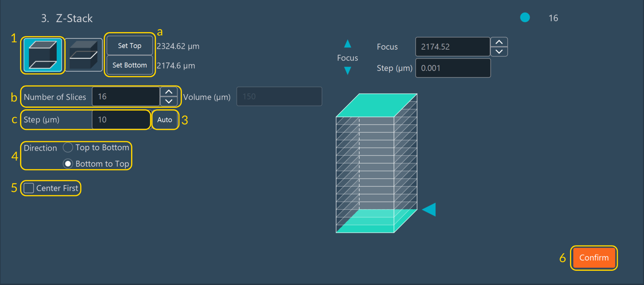The image size is (644, 285).
Task: Select Top to Bottom direction
Action: click(x=68, y=148)
